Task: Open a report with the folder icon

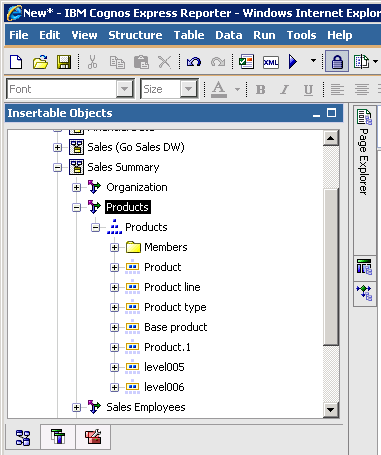Action: pos(40,62)
